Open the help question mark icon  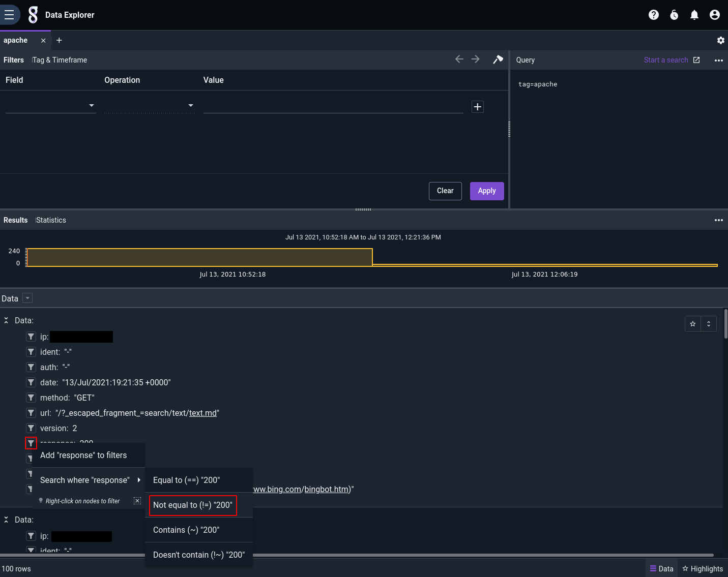654,15
